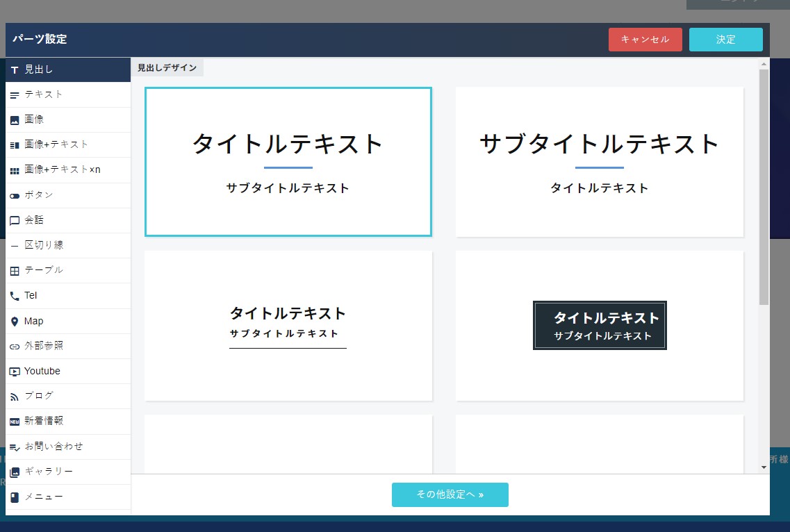Open the Tel part in the sidebar

[x=29, y=295]
